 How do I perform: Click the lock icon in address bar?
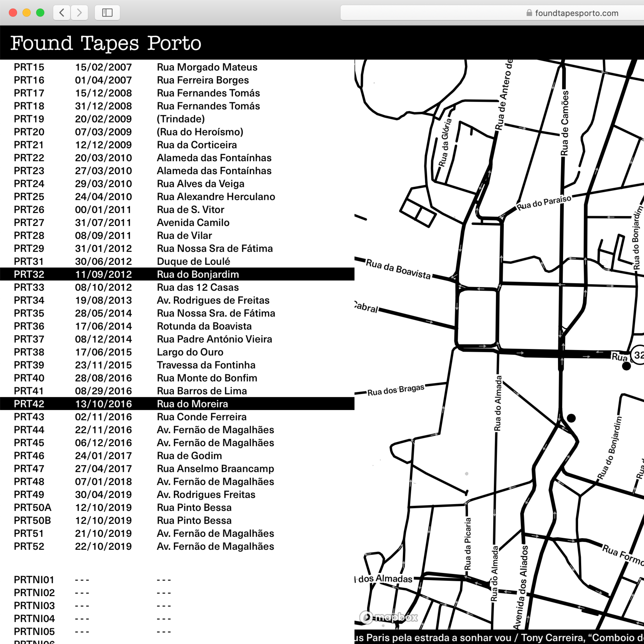[x=529, y=13]
